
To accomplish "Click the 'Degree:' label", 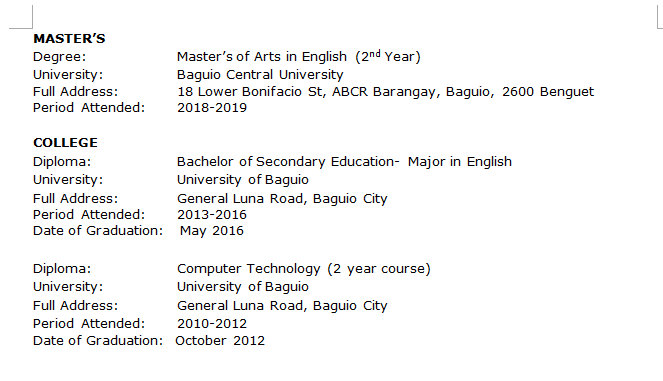I will point(60,57).
